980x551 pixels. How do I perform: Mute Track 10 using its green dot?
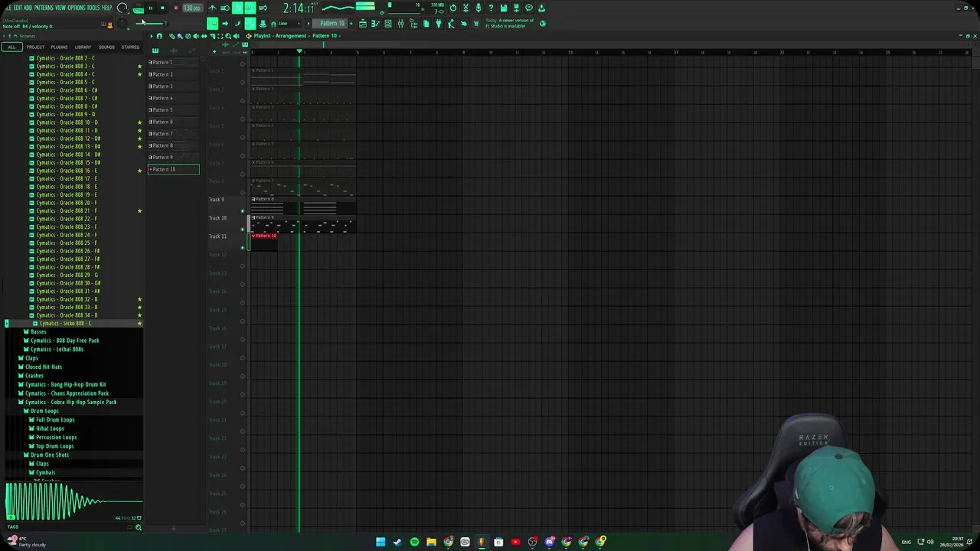click(x=243, y=229)
